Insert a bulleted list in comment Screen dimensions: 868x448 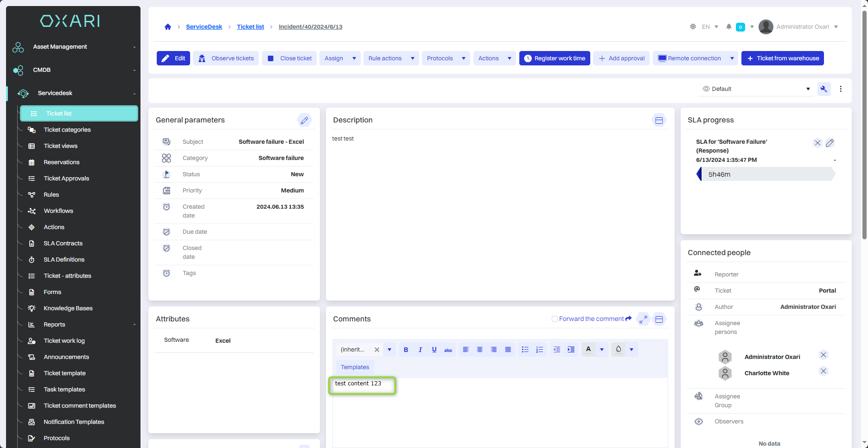[525, 350]
